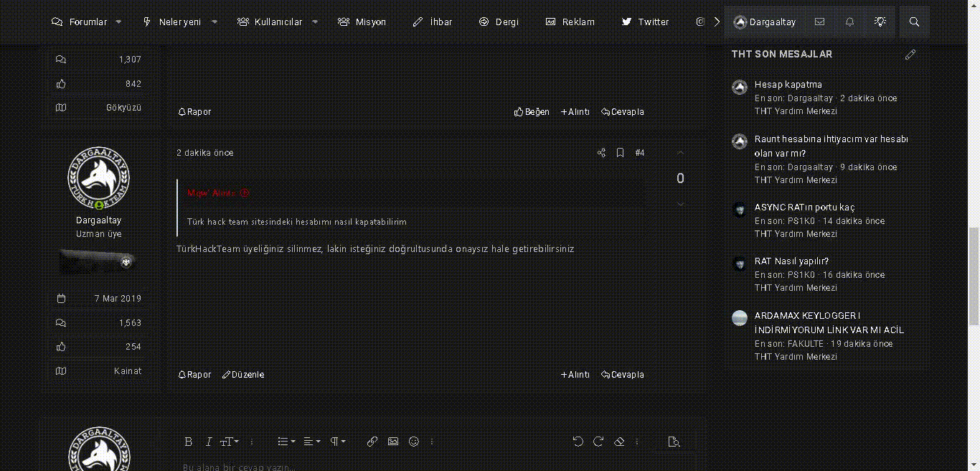Expand the Kullanıcılar dropdown arrow

point(315,22)
